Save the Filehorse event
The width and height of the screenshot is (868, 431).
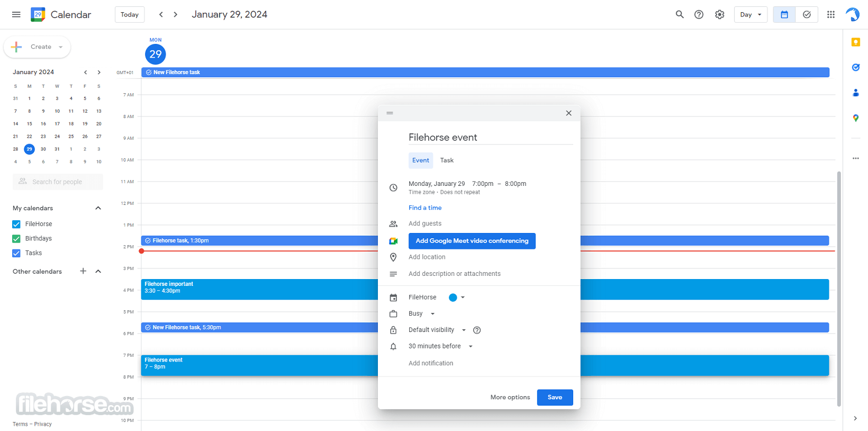coord(555,397)
